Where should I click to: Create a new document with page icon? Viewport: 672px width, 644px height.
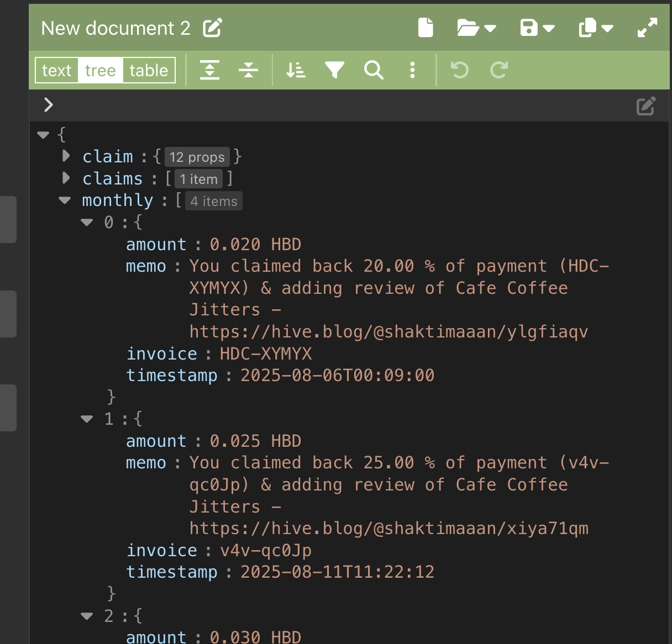pyautogui.click(x=426, y=28)
